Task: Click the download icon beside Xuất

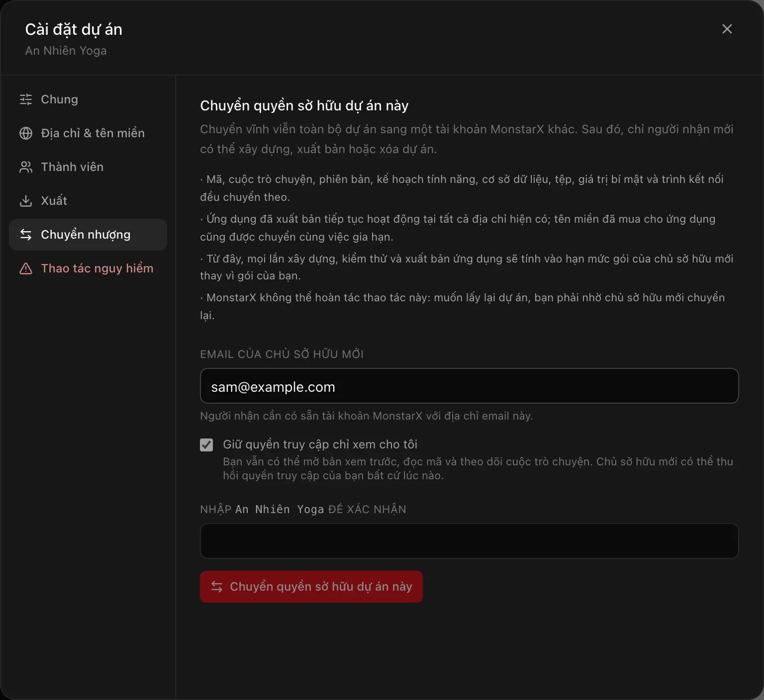Action: (26, 201)
